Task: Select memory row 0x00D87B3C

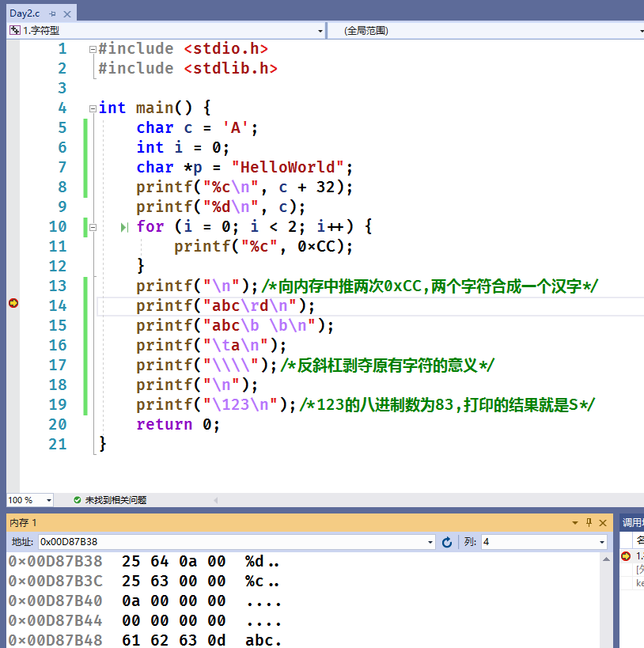Action: pyautogui.click(x=145, y=581)
